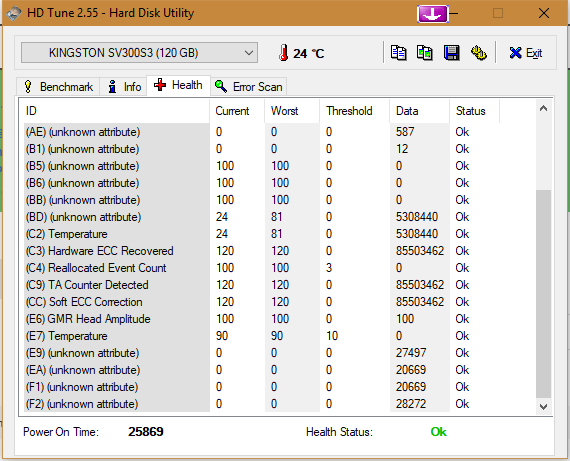This screenshot has height=461, width=570.
Task: Select the (F2) unknown attribute row
Action: [x=262, y=404]
